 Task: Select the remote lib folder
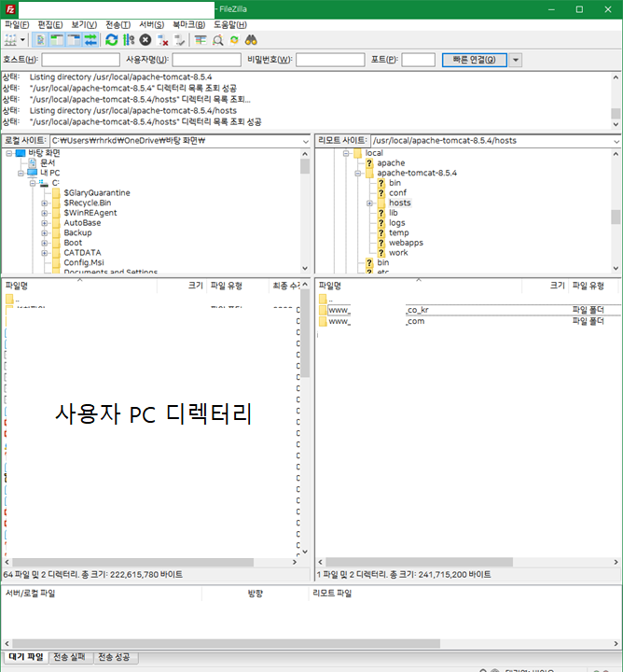pos(393,213)
